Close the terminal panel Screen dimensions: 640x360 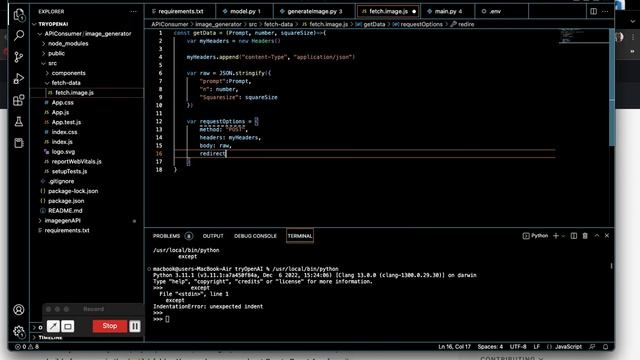607,236
